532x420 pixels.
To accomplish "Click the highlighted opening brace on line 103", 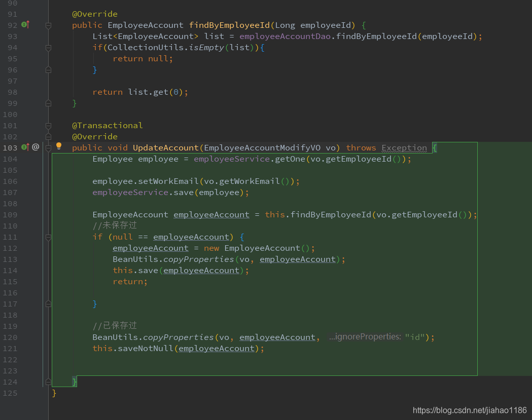I will [x=435, y=148].
